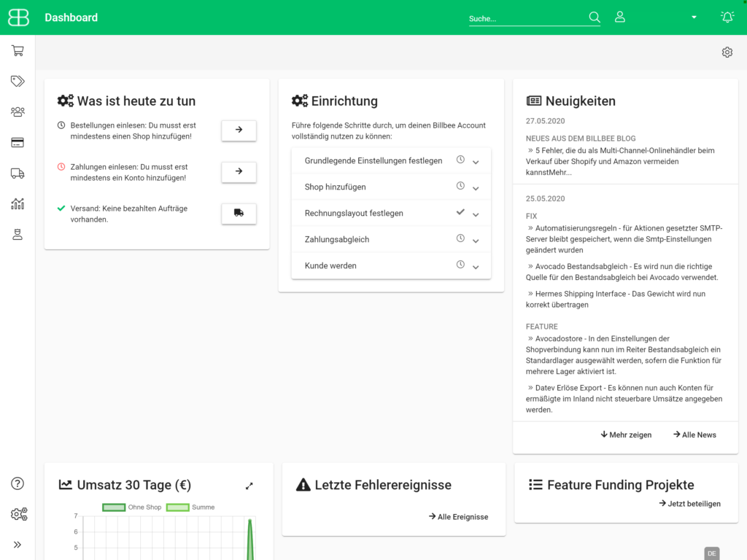The width and height of the screenshot is (747, 560).
Task: Click the chart icon beside Umsatz 30 Tage
Action: pyautogui.click(x=65, y=485)
